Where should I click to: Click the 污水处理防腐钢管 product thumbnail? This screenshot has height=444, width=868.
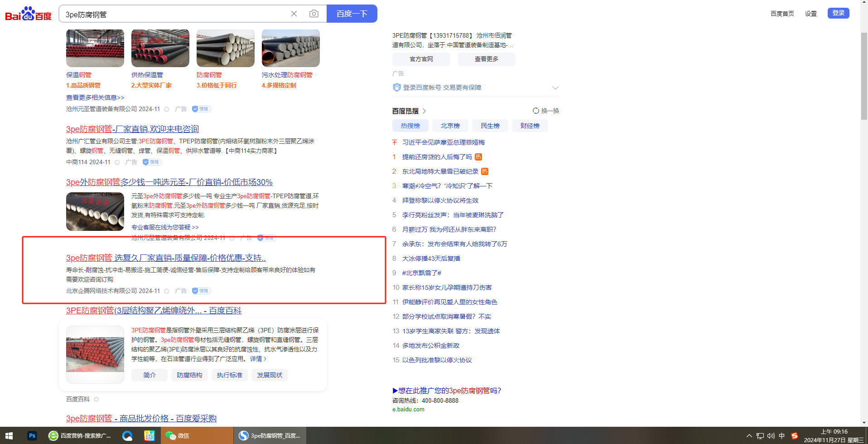291,48
